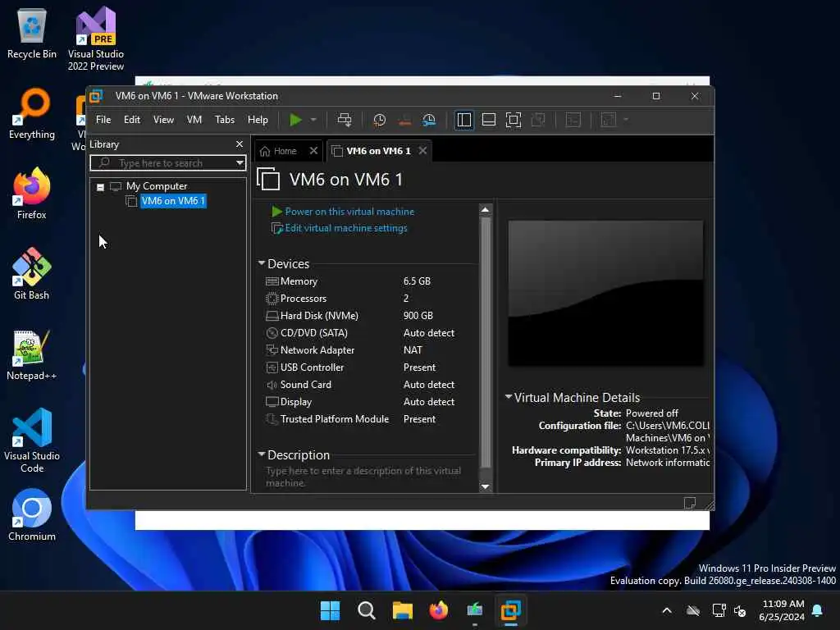Click the Unity mode toolbar icon
The width and height of the screenshot is (840, 630).
[x=538, y=120]
